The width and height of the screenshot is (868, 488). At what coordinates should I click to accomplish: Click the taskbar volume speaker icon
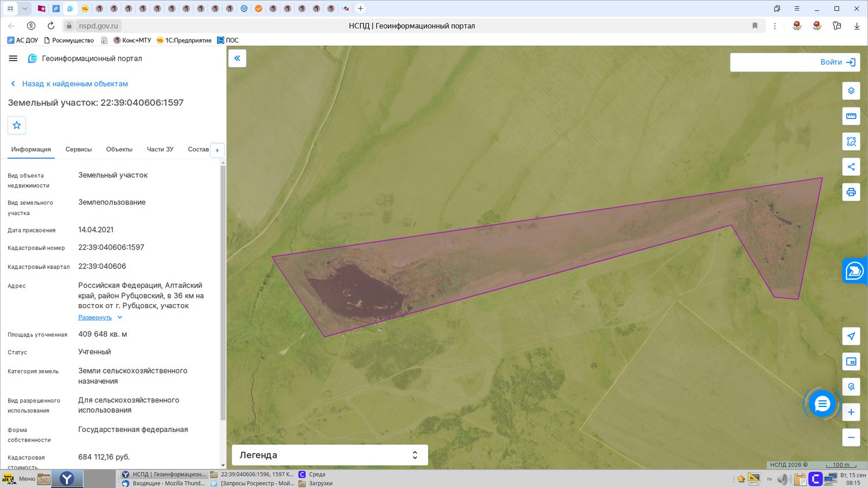(784, 479)
